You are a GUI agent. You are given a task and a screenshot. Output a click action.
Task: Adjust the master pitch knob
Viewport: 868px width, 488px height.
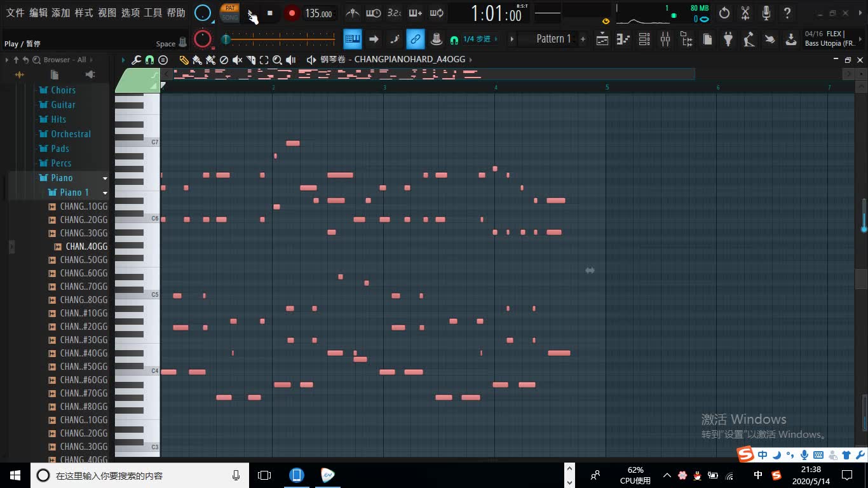tap(203, 39)
